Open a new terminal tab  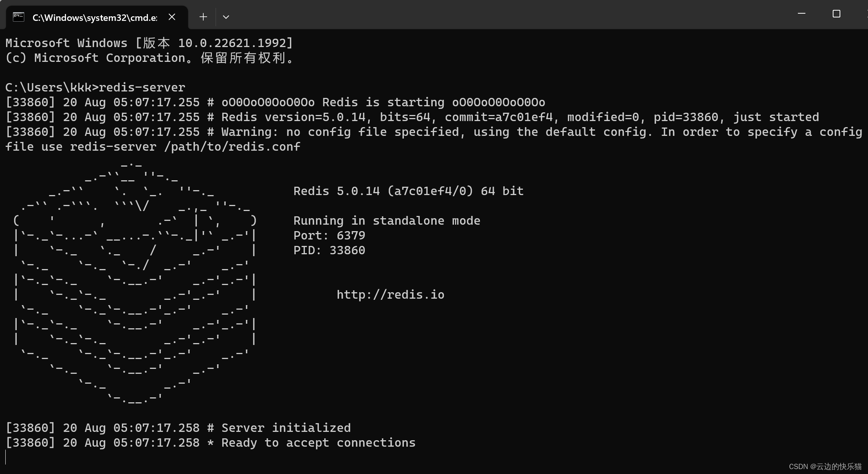[x=203, y=17]
